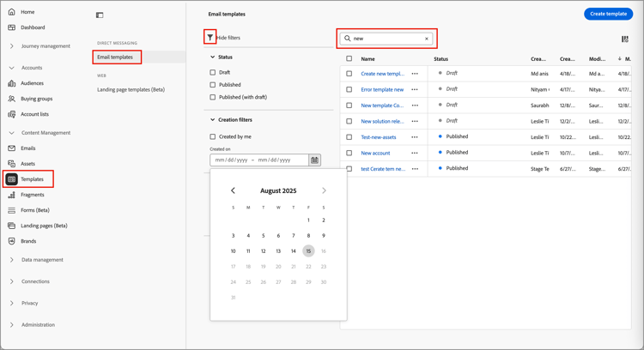Open more actions for New template Co row
644x350 pixels.
(415, 106)
